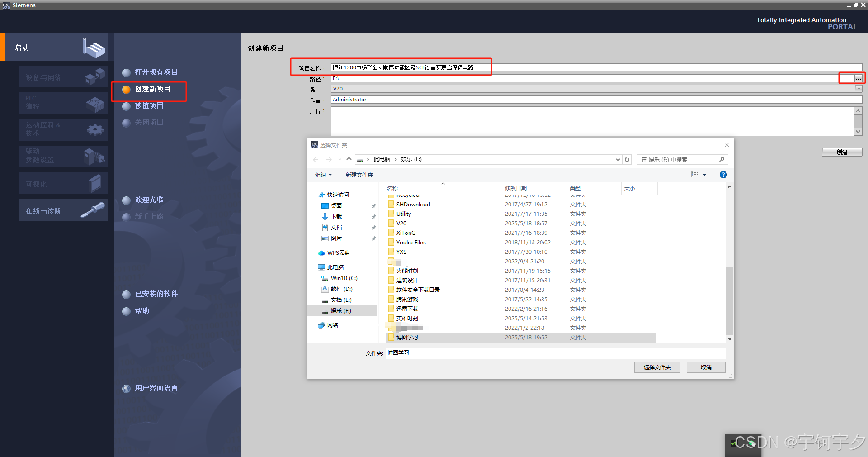Click the 路径 path input field
The image size is (868, 457).
pos(592,78)
